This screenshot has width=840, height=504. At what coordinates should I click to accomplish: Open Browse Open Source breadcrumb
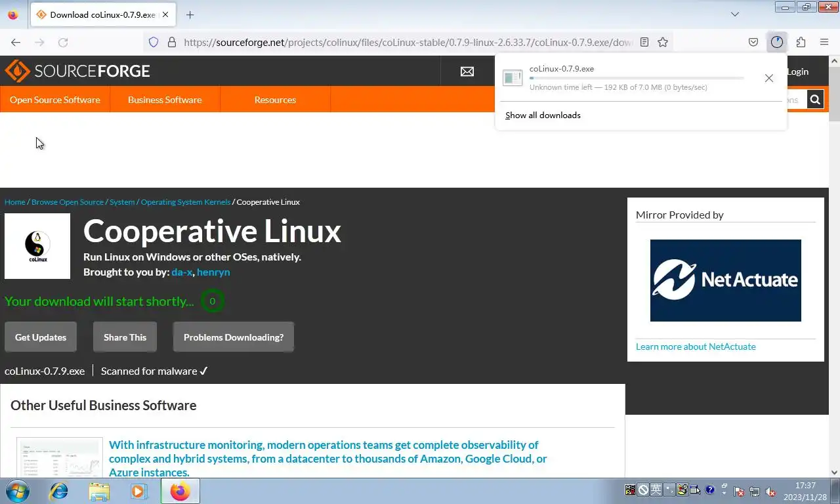pyautogui.click(x=68, y=202)
